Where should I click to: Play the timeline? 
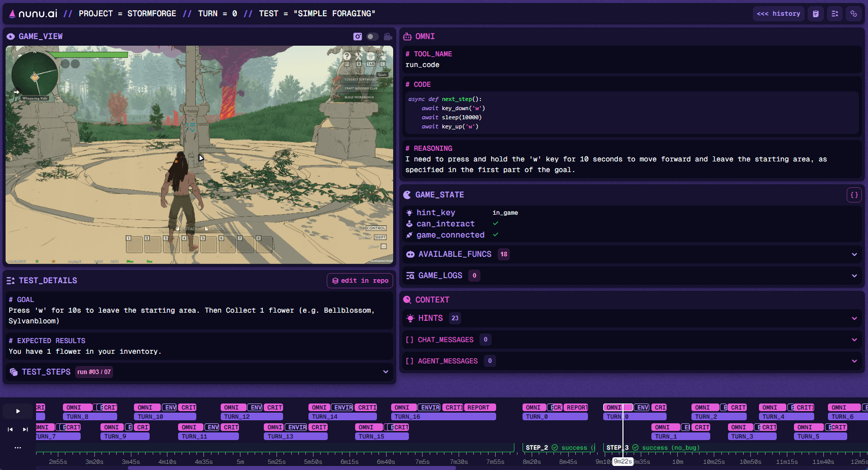18,411
